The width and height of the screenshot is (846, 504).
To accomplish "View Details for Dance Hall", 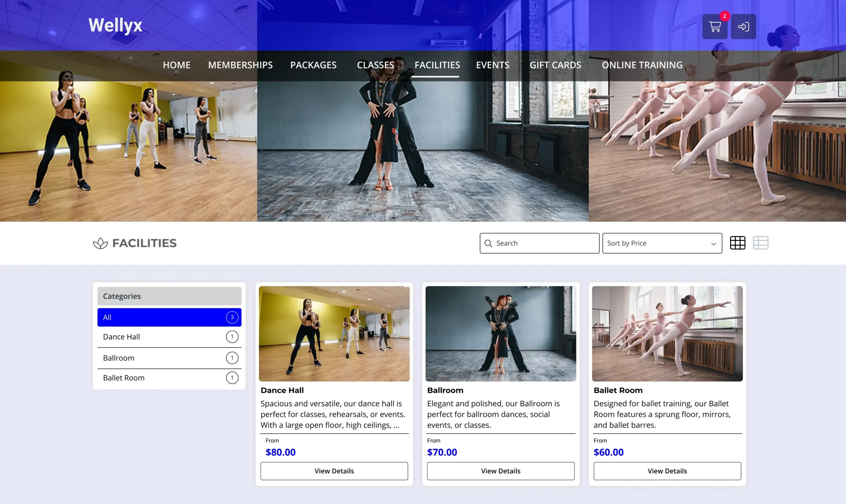I will (334, 471).
